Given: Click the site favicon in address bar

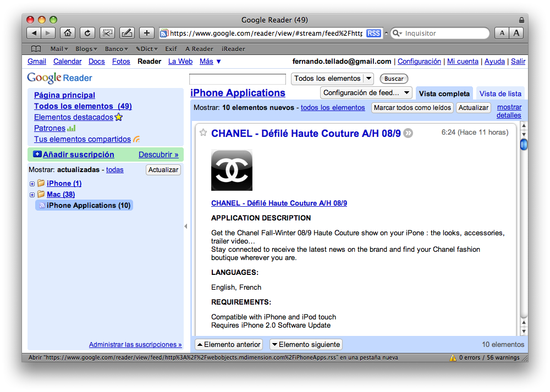Looking at the screenshot, I should [164, 34].
